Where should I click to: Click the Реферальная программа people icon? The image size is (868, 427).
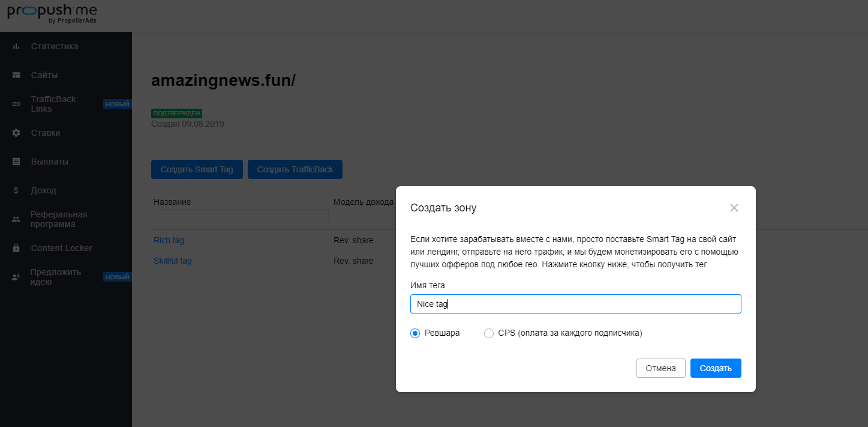point(16,219)
